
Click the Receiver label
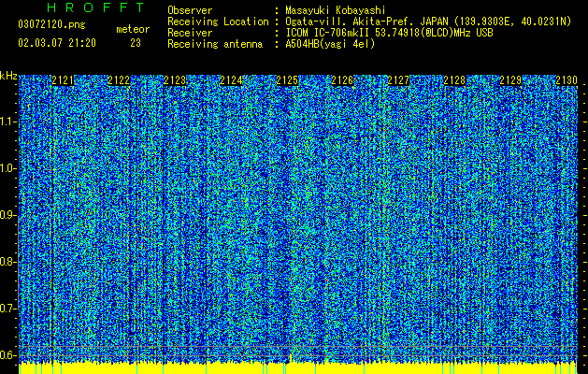pyautogui.click(x=190, y=33)
